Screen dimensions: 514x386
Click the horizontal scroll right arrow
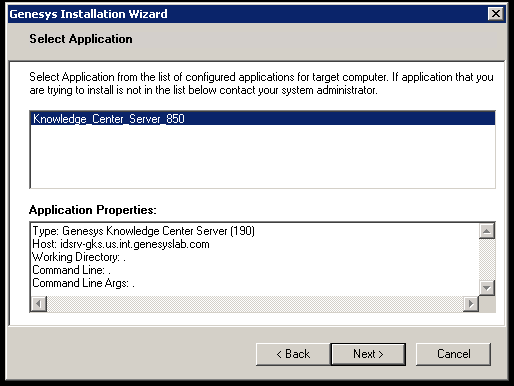click(x=471, y=304)
